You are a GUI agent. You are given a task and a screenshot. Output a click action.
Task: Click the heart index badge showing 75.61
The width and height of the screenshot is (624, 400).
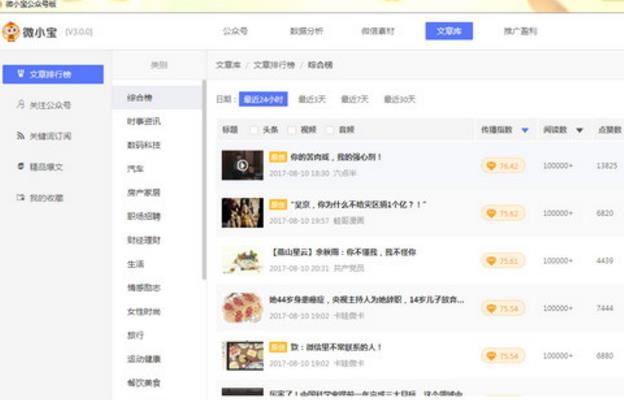(x=503, y=261)
